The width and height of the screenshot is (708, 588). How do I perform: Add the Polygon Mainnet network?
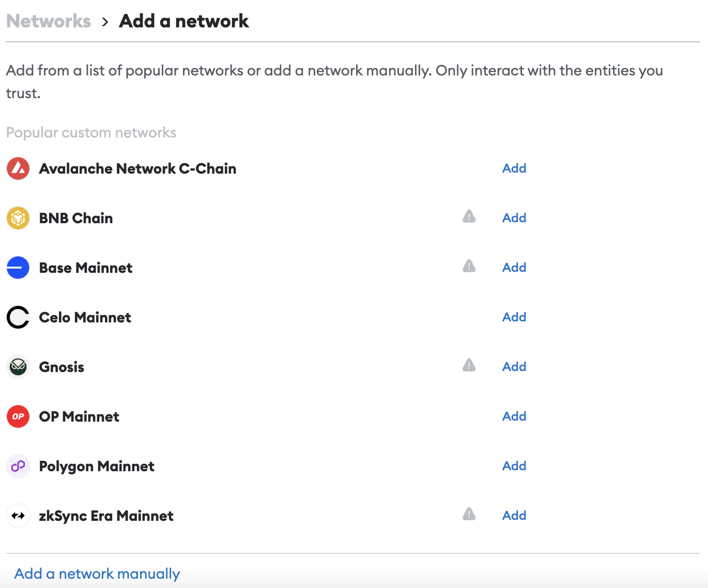tap(514, 466)
